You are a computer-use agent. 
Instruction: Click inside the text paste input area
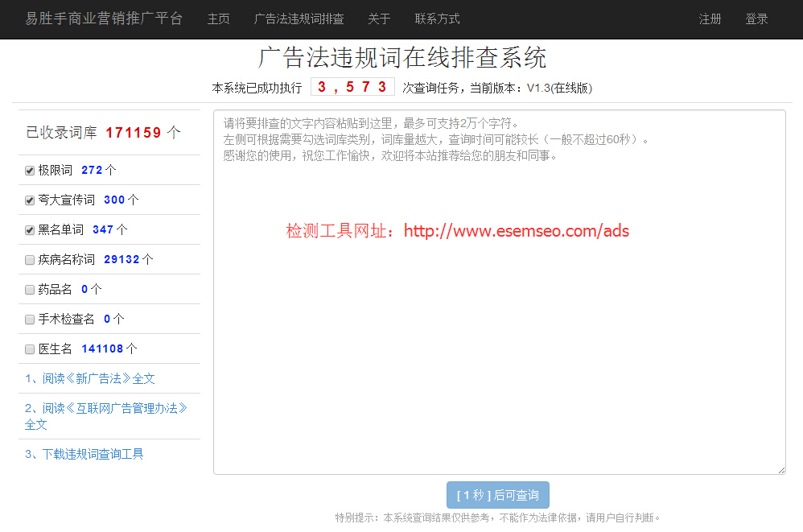click(x=499, y=290)
